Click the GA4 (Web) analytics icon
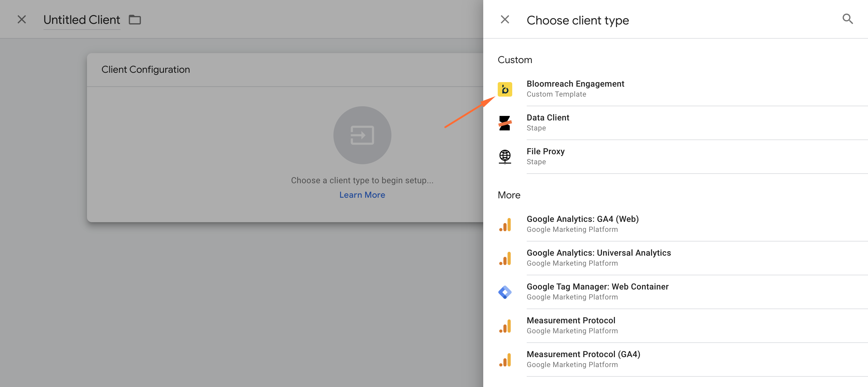The width and height of the screenshot is (868, 387). click(505, 225)
